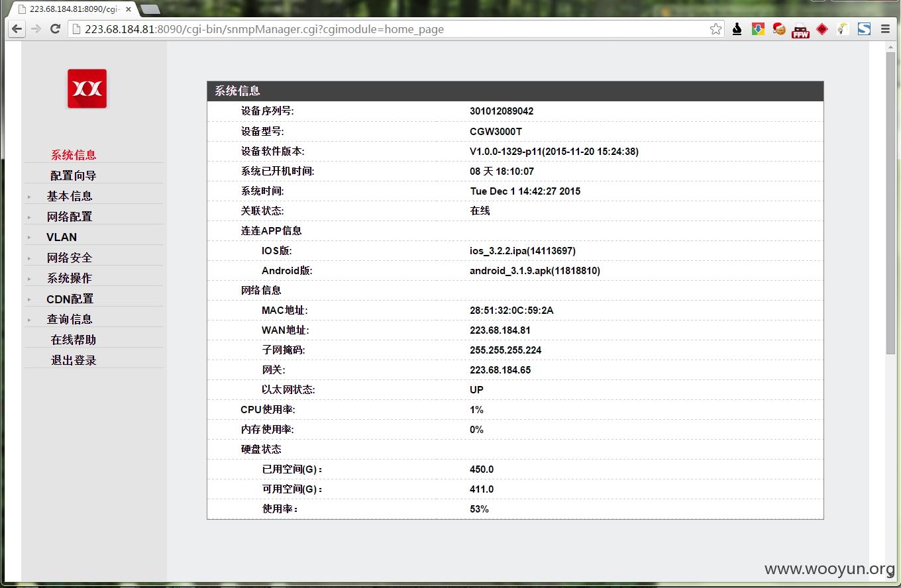Image resolution: width=901 pixels, height=588 pixels.
Task: Select the 223.68.184.81:8090 browser tab
Action: [x=74, y=9]
